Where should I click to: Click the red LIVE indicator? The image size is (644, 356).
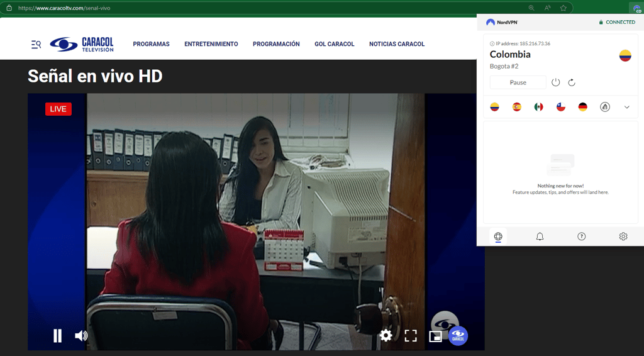pos(58,109)
